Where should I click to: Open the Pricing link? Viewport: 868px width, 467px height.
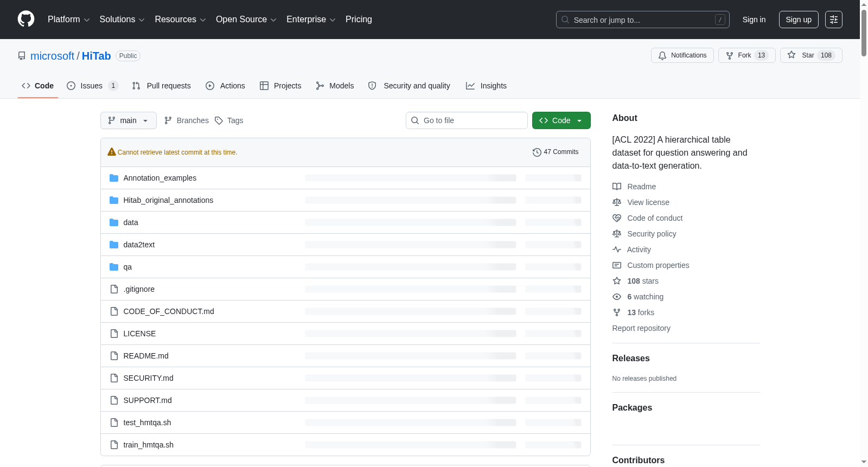[x=359, y=20]
